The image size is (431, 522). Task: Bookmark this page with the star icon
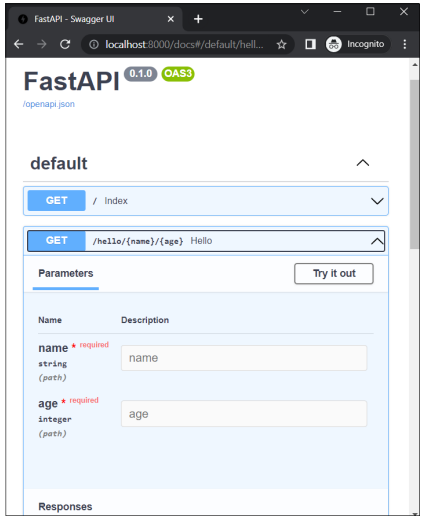pyautogui.click(x=281, y=44)
